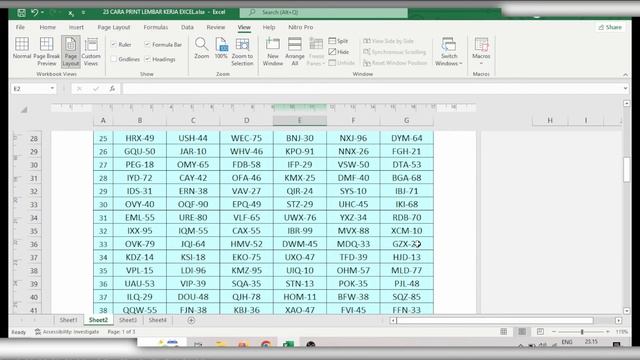Set zoom to 100%

click(x=221, y=48)
